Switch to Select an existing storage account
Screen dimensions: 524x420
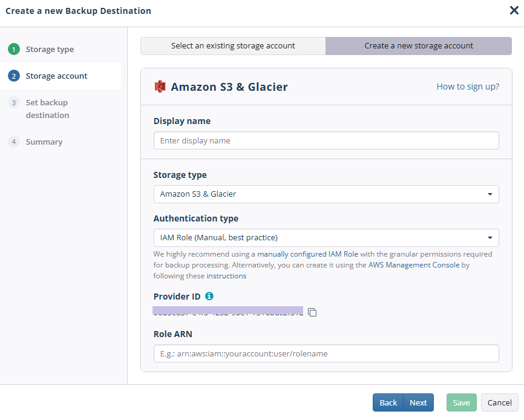pos(233,46)
